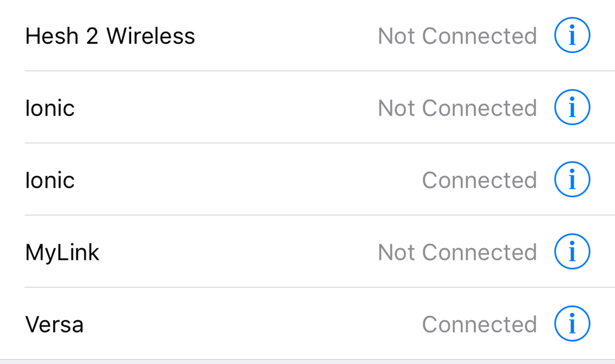
Task: Click blank space in the connected Ionic row
Action: pos(246,180)
